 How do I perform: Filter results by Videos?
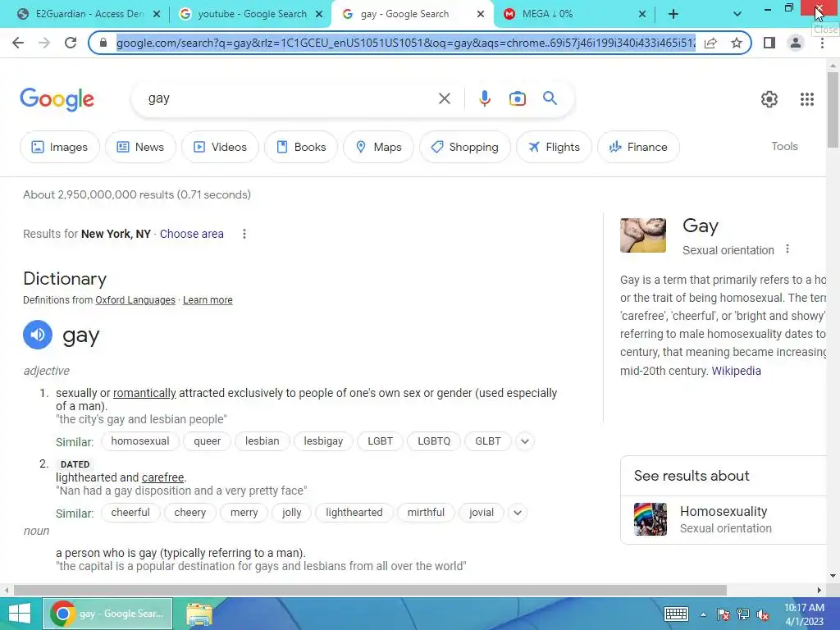point(220,147)
